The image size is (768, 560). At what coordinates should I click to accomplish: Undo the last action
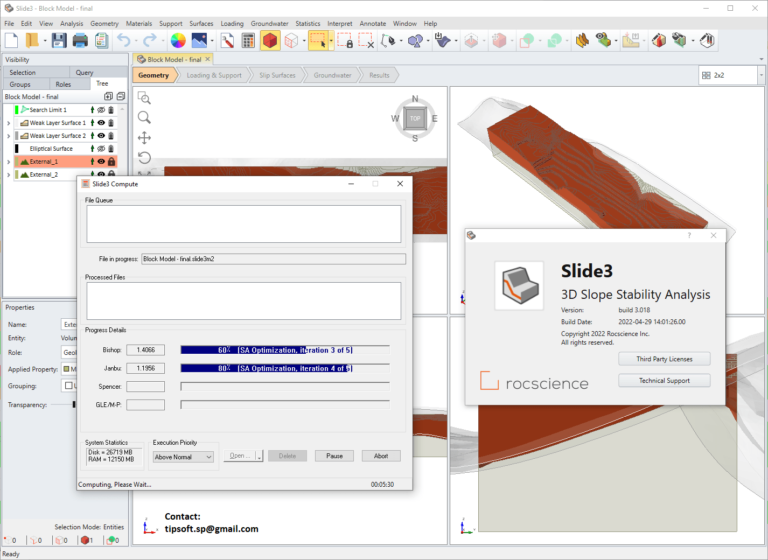click(123, 41)
